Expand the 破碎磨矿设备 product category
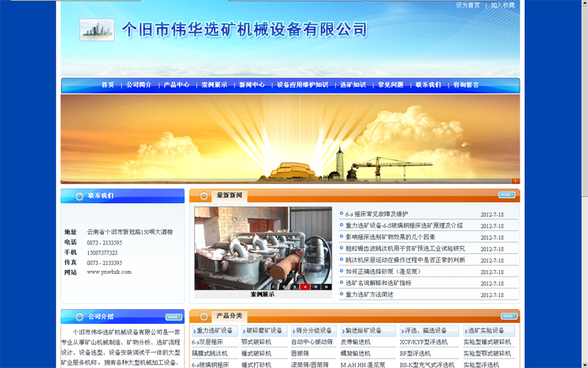This screenshot has width=588, height=368. point(264,330)
